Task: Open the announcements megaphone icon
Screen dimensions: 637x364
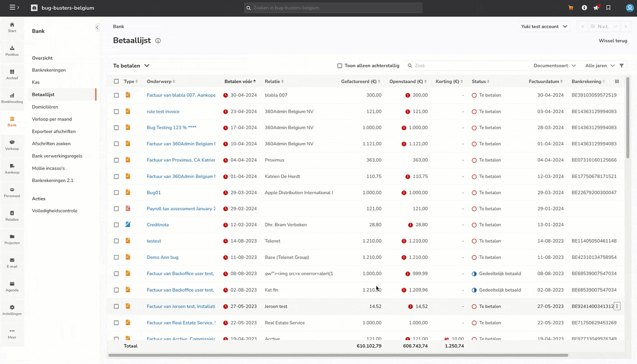Action: [596, 8]
